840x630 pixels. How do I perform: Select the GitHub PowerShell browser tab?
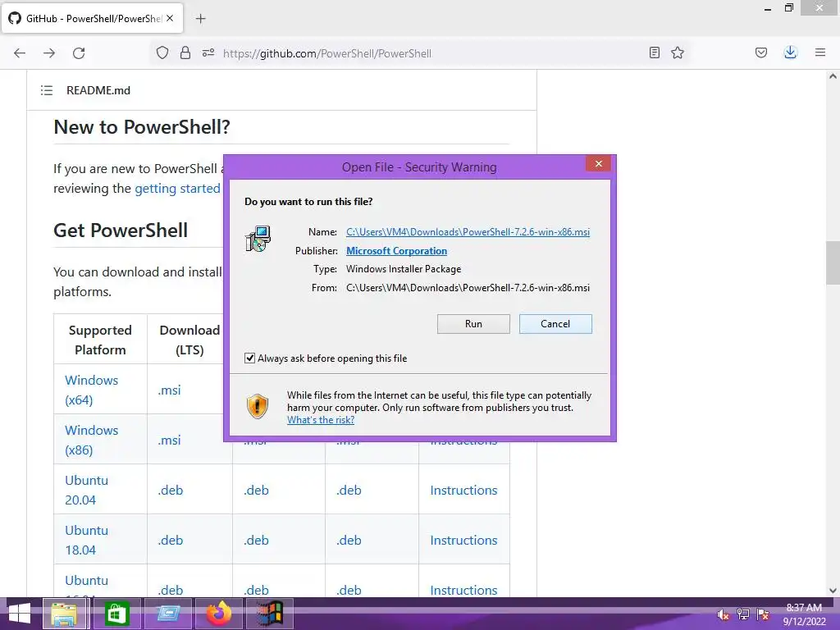click(x=93, y=18)
